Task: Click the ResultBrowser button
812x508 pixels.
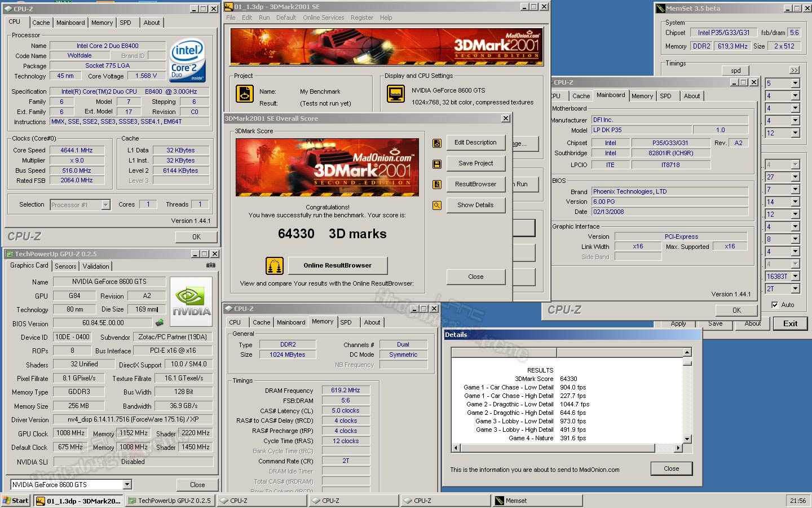Action: pyautogui.click(x=475, y=185)
